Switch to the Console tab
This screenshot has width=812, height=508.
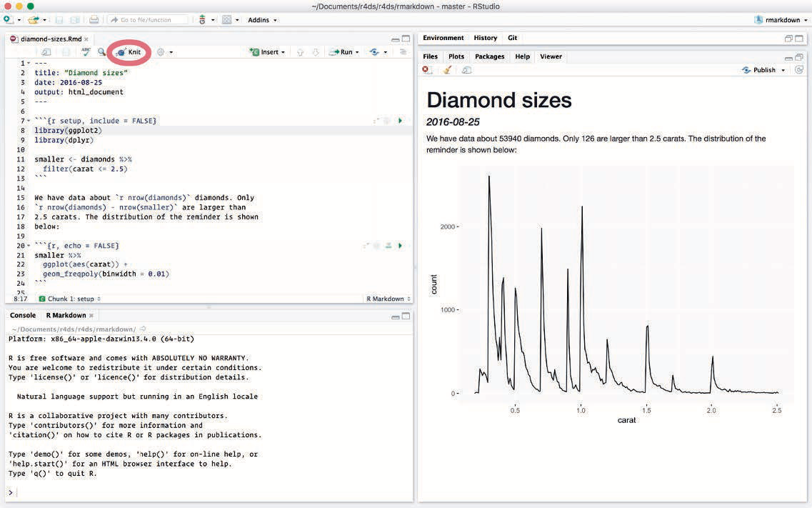pyautogui.click(x=23, y=315)
